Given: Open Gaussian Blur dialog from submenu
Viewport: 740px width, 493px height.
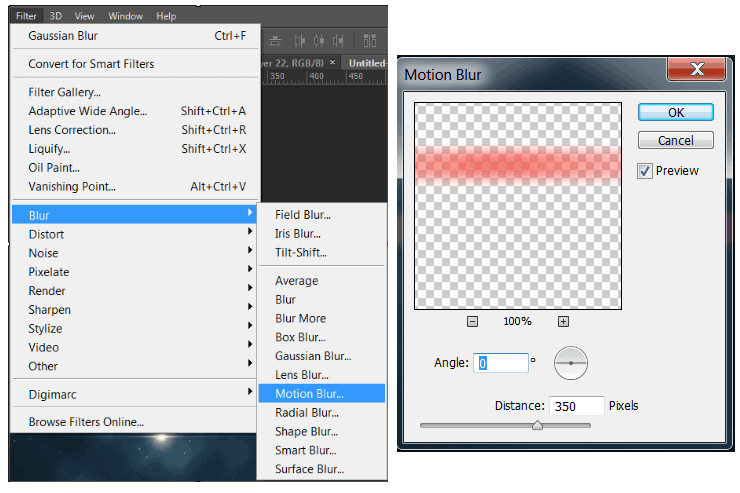Looking at the screenshot, I should 322,356.
